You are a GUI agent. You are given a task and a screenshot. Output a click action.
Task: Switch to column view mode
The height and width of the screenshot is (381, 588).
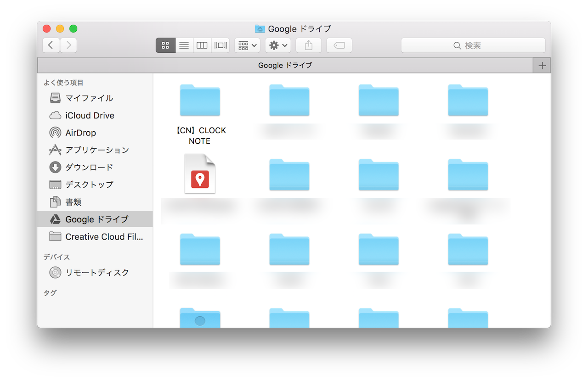202,45
